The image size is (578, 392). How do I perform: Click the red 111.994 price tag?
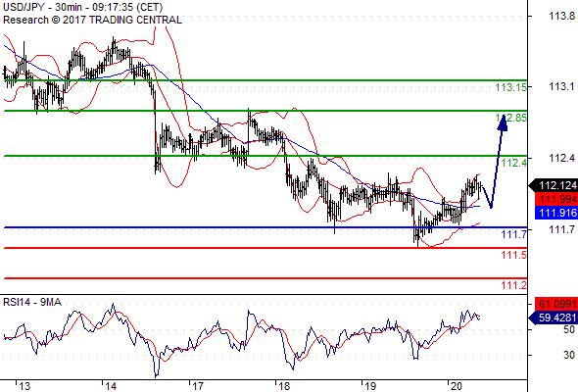[x=556, y=200]
